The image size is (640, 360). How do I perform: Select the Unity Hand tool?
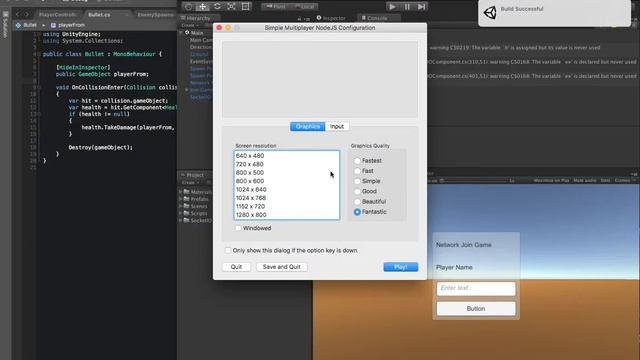click(188, 7)
